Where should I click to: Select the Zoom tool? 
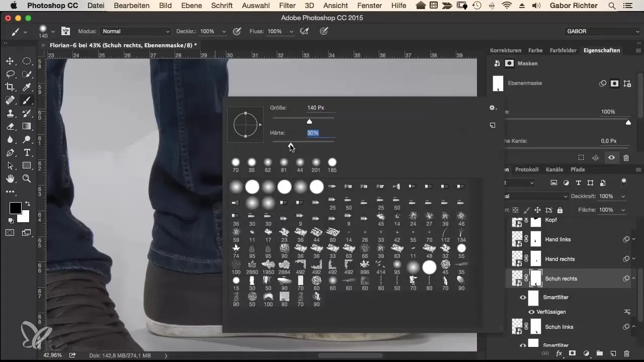click(27, 179)
